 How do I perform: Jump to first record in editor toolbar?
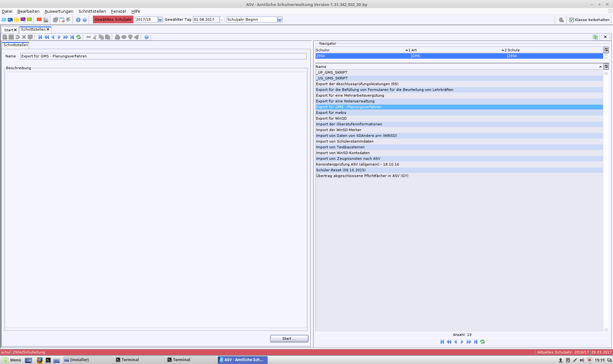pyautogui.click(x=40, y=37)
